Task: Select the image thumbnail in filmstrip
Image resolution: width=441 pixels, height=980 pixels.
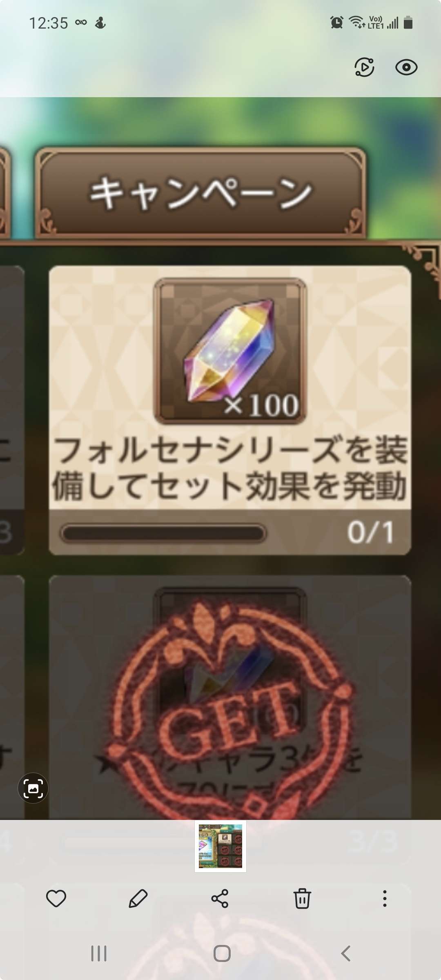Action: (220, 846)
